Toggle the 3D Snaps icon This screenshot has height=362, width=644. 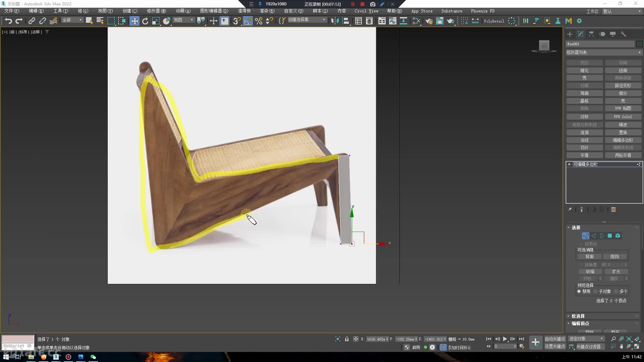point(237,21)
